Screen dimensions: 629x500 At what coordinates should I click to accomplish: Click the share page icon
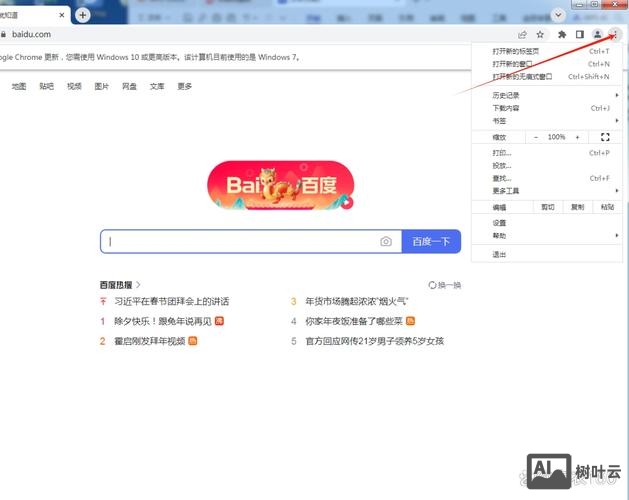[522, 35]
